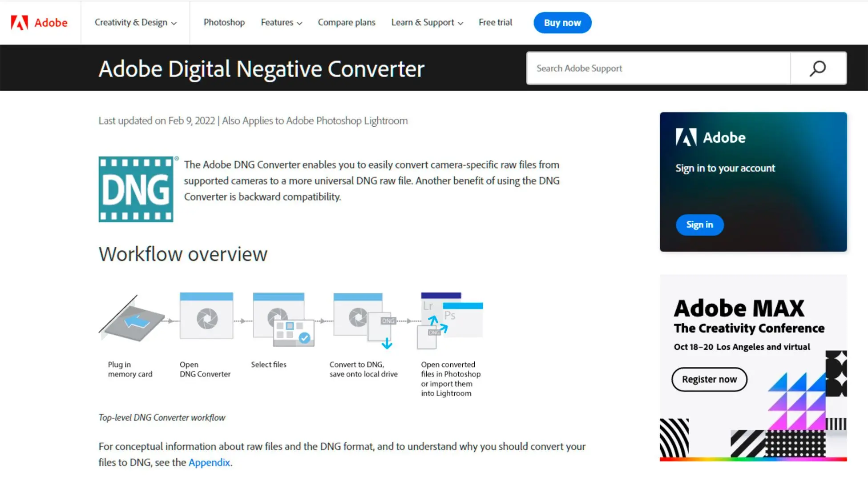This screenshot has height=489, width=868.
Task: Expand the Features dropdown menu
Action: (281, 23)
